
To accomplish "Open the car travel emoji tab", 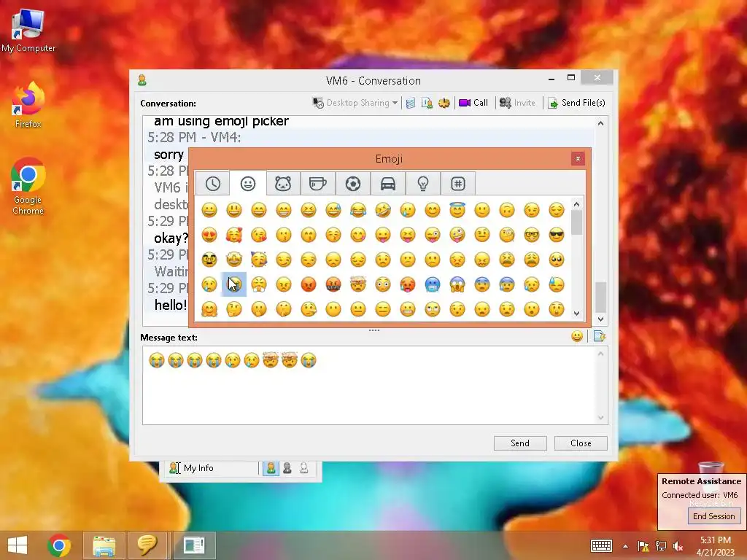I will tap(388, 184).
